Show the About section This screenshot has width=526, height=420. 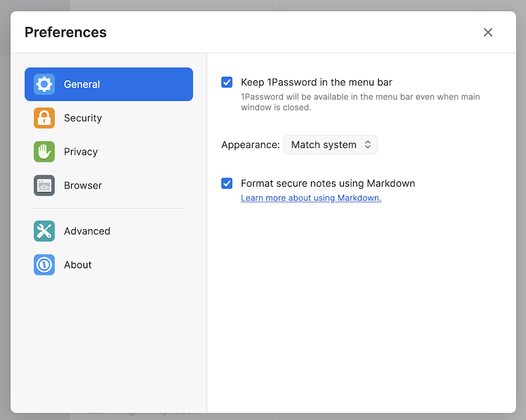78,265
